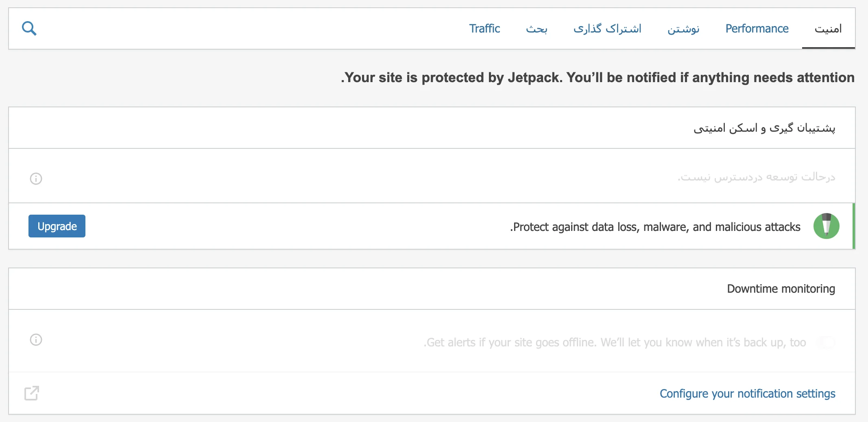The height and width of the screenshot is (422, 868).
Task: Click info icon in the backup and security scan row
Action: pos(36,178)
